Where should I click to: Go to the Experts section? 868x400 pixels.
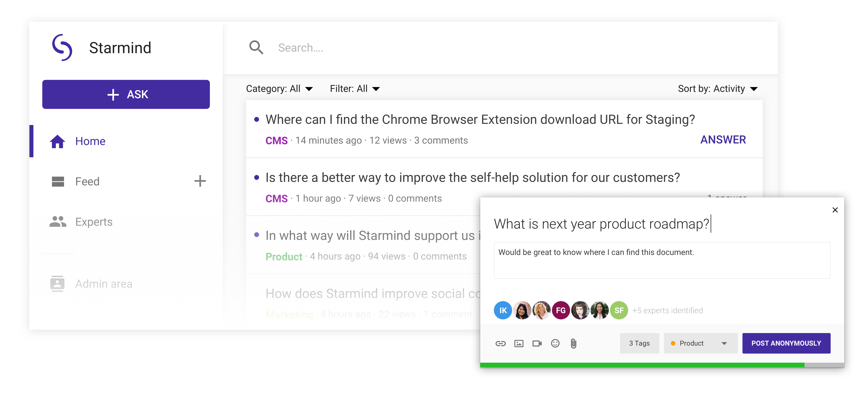tap(94, 222)
